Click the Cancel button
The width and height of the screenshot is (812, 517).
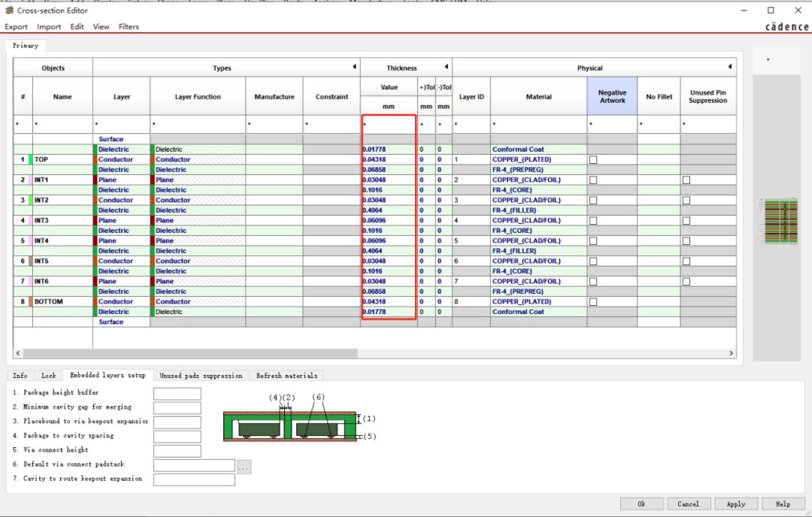coord(688,504)
